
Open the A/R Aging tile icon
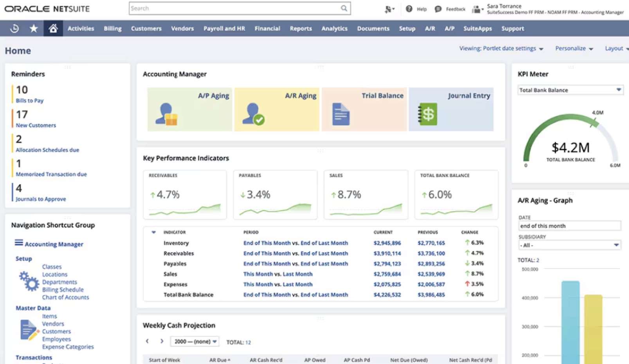pyautogui.click(x=253, y=114)
